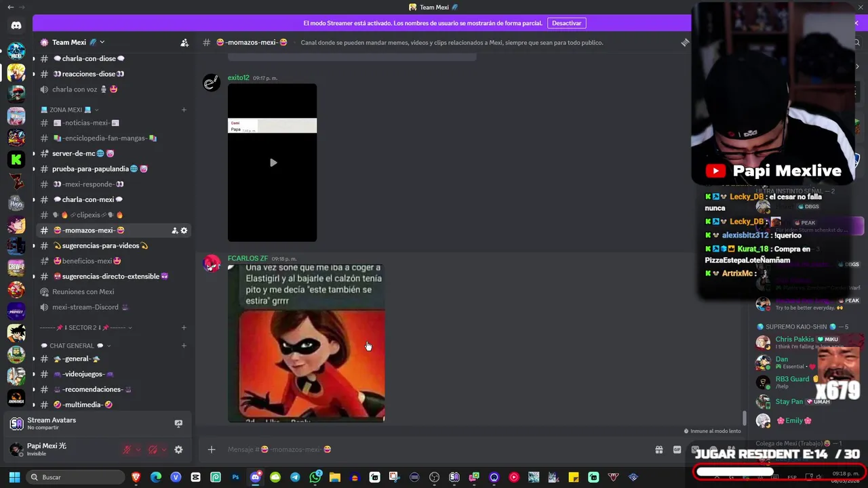Open Chris Pakkis member profile
The height and width of the screenshot is (488, 868).
(795, 339)
